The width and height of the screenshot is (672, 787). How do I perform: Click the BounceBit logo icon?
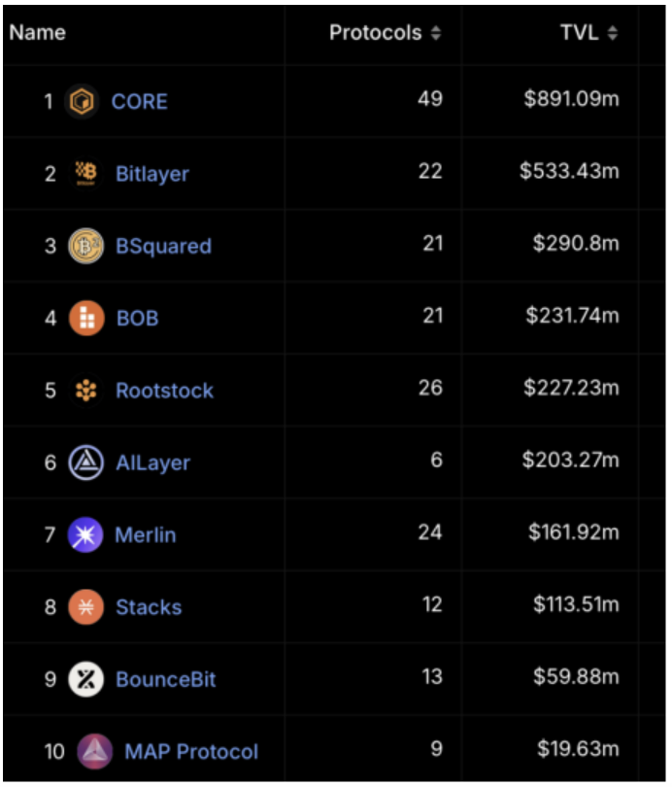[x=85, y=679]
